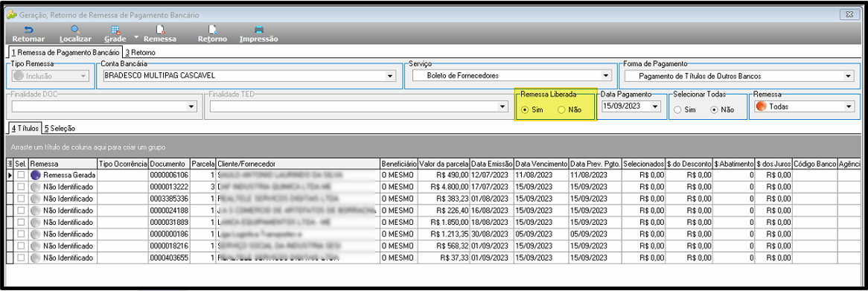Click the grey status icon for document 0000403655
The width and height of the screenshot is (868, 291).
pyautogui.click(x=36, y=258)
